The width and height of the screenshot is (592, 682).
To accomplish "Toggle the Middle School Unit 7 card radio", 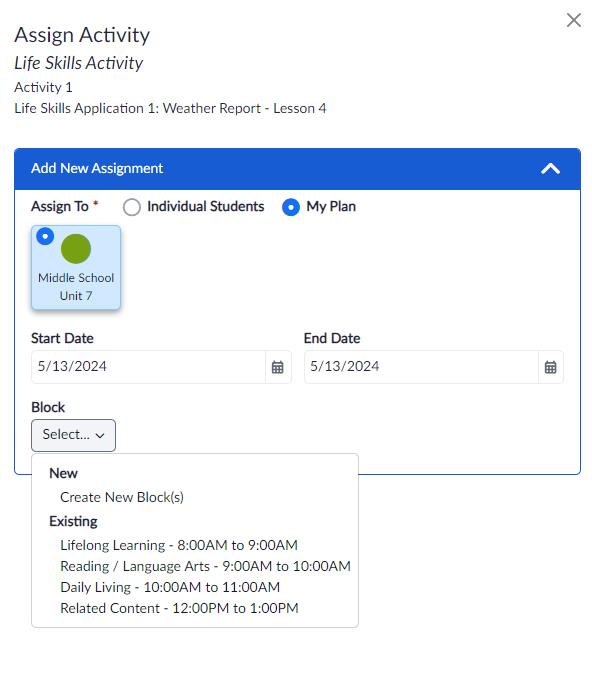I will click(x=45, y=237).
